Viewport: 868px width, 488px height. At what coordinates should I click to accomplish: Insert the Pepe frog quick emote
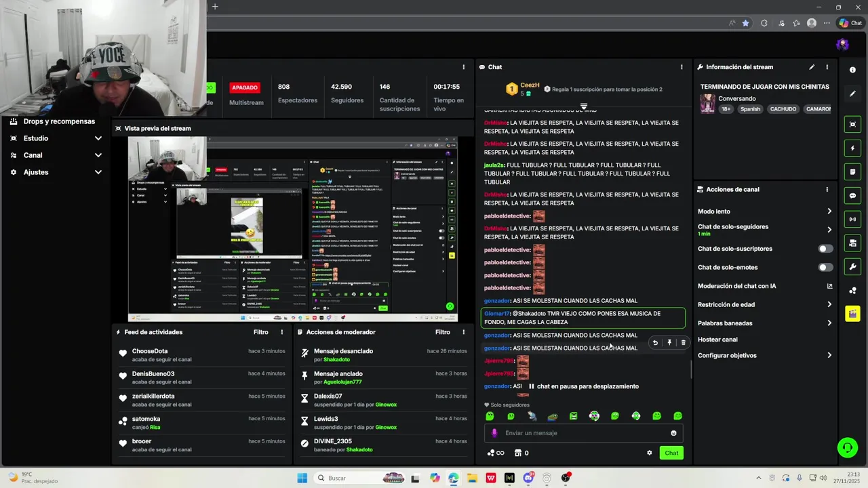(x=553, y=416)
